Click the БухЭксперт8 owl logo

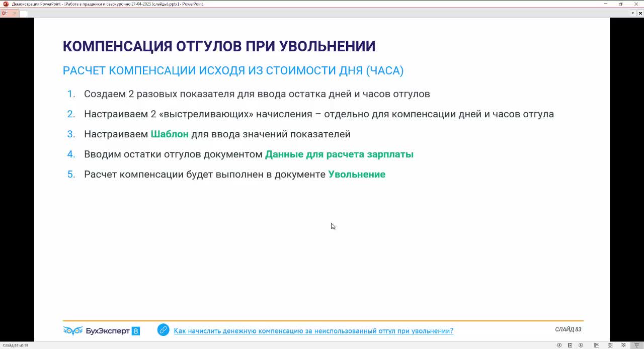click(x=73, y=330)
